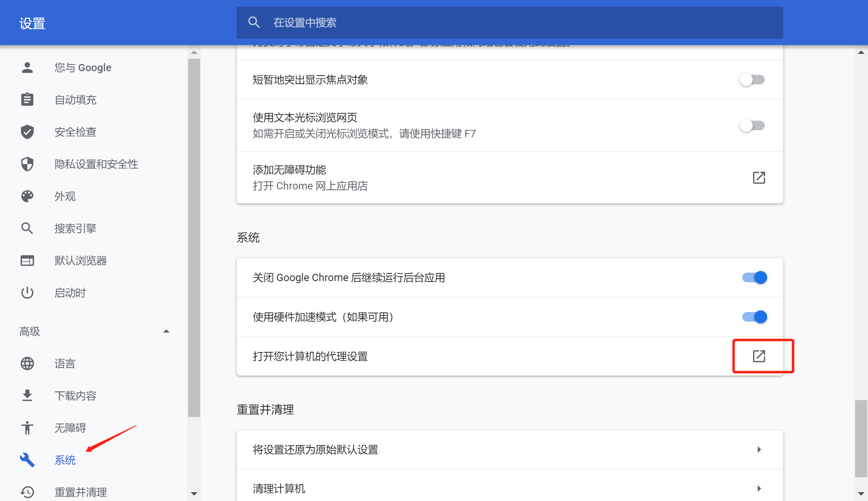Viewport: 868px width, 501px height.
Task: Toggle 短暂地突出显示焦点对象 switch
Action: tap(752, 80)
